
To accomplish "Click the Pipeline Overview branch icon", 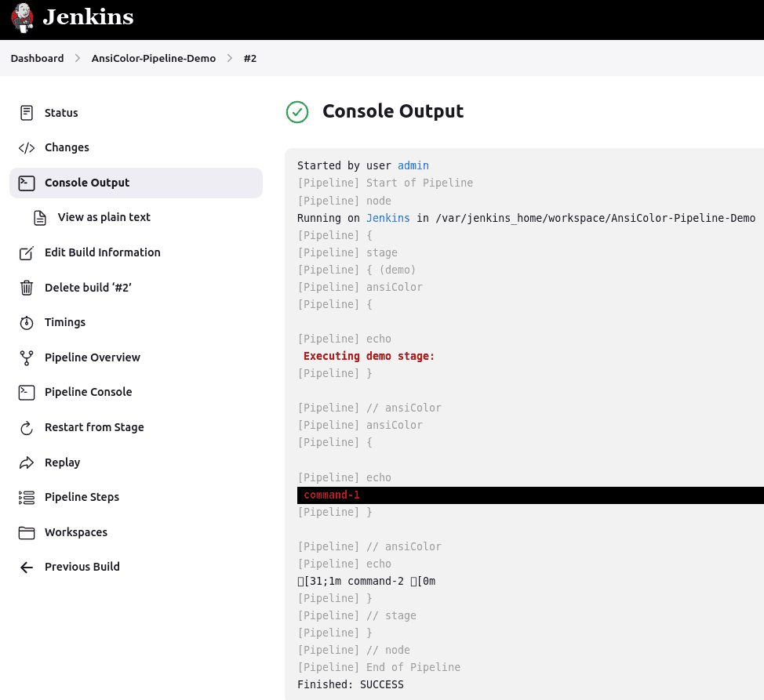I will pos(26,357).
